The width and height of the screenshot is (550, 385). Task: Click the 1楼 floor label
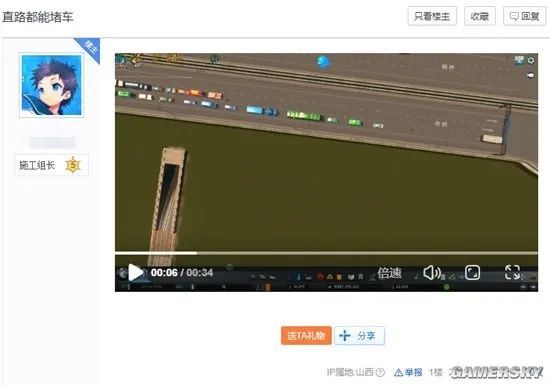click(x=435, y=372)
